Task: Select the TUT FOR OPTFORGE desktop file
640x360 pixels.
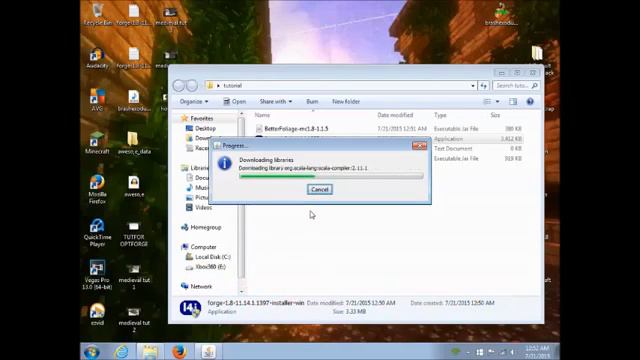Action: click(x=133, y=234)
